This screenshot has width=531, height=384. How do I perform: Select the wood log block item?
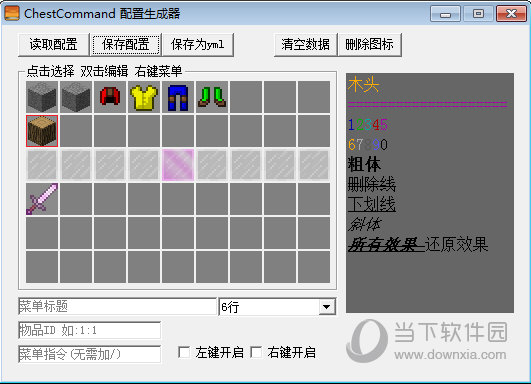tap(42, 131)
